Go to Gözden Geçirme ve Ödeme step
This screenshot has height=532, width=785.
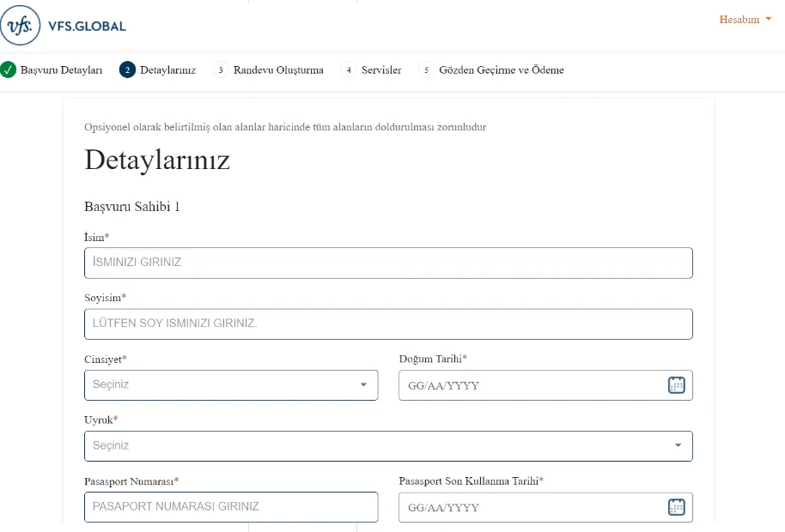pyautogui.click(x=501, y=70)
